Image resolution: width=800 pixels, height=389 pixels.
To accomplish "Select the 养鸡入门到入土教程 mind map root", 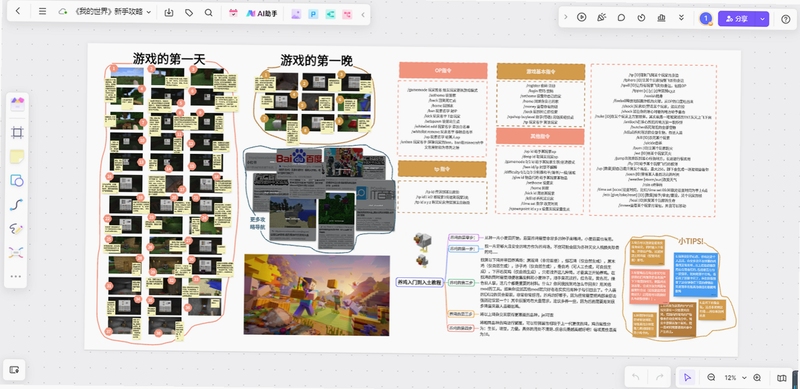I will 420,282.
